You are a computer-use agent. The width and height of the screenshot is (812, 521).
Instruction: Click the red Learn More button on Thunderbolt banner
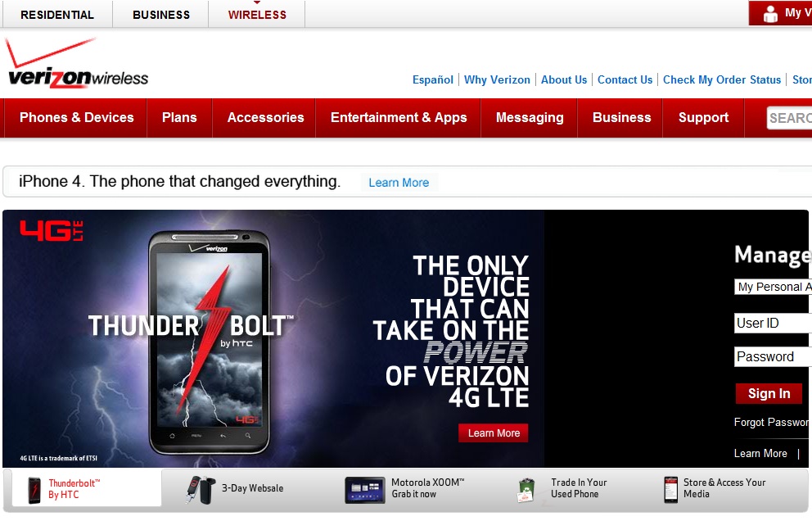click(494, 433)
